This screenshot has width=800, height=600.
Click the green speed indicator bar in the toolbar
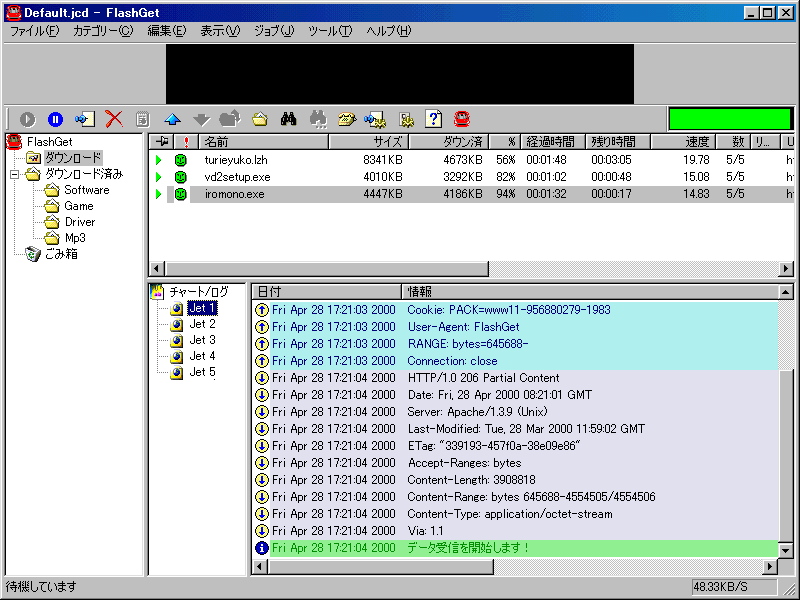[730, 119]
